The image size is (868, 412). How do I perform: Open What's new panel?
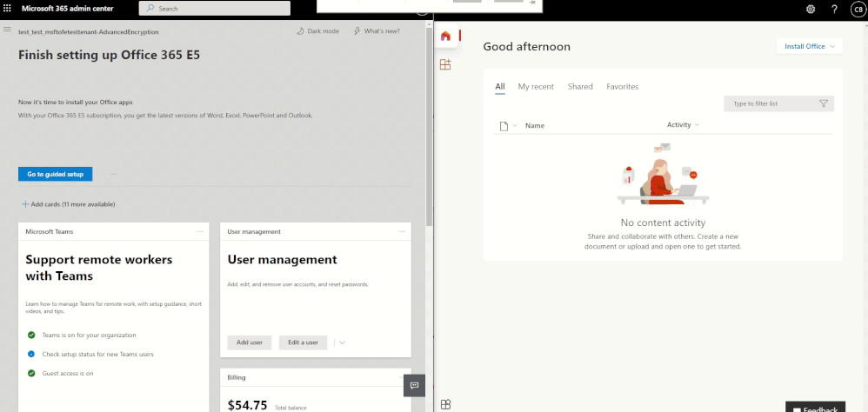click(x=377, y=31)
